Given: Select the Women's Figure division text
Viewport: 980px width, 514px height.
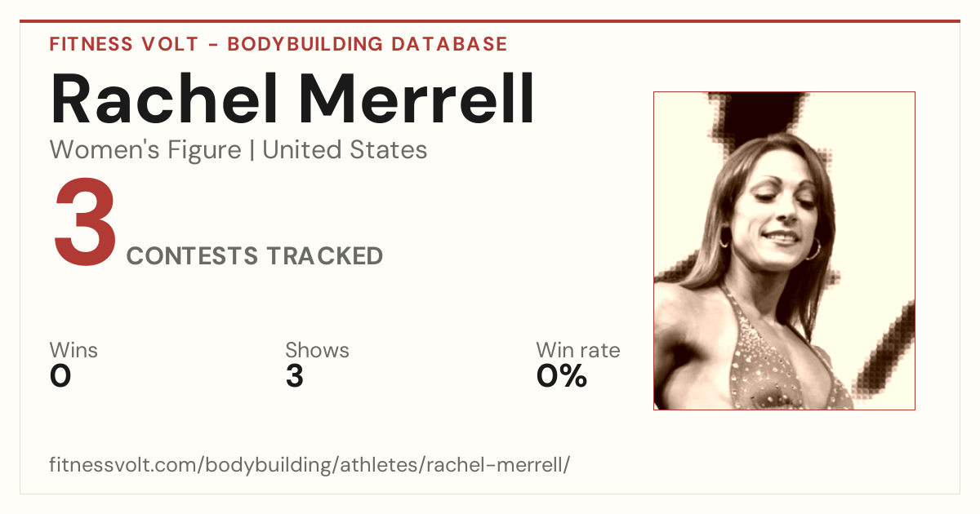Looking at the screenshot, I should [x=145, y=150].
